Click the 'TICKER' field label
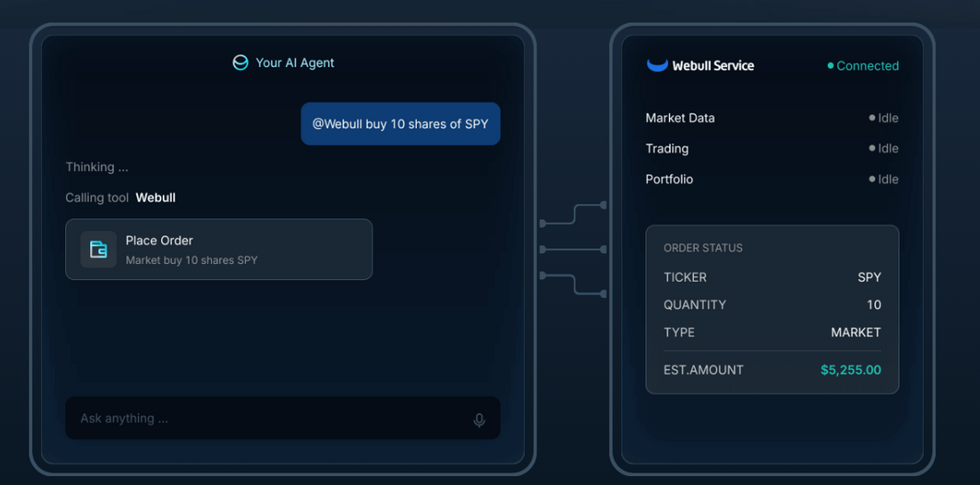 (685, 277)
